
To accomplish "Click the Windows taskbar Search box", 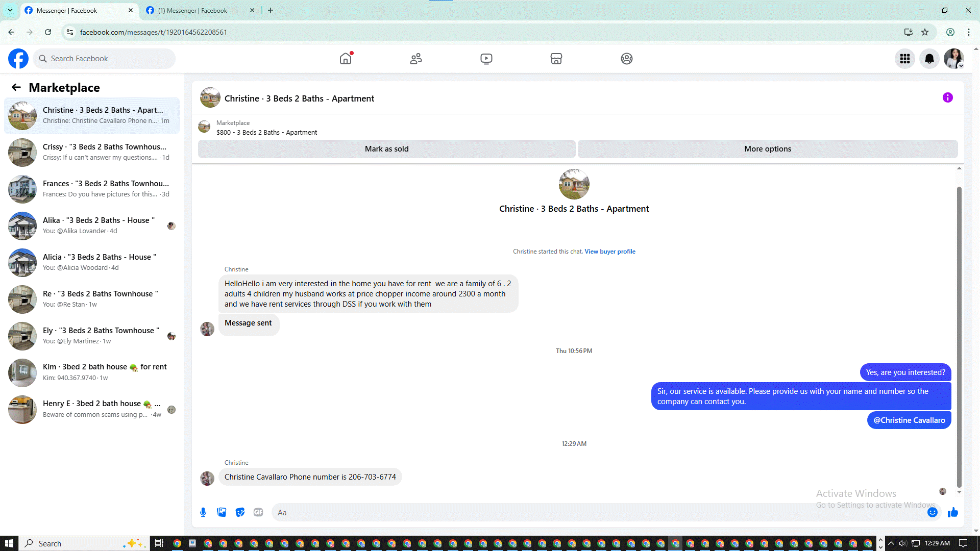I will pyautogui.click(x=85, y=543).
